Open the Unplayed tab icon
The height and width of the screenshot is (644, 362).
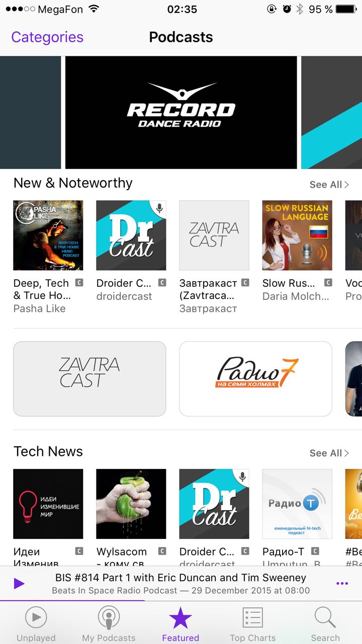click(36, 617)
